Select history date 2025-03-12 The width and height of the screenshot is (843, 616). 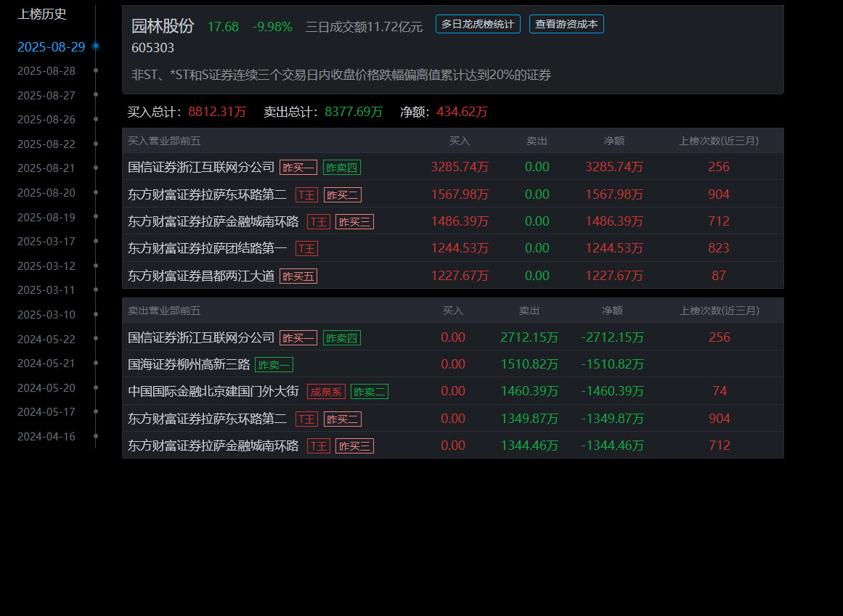(x=46, y=266)
